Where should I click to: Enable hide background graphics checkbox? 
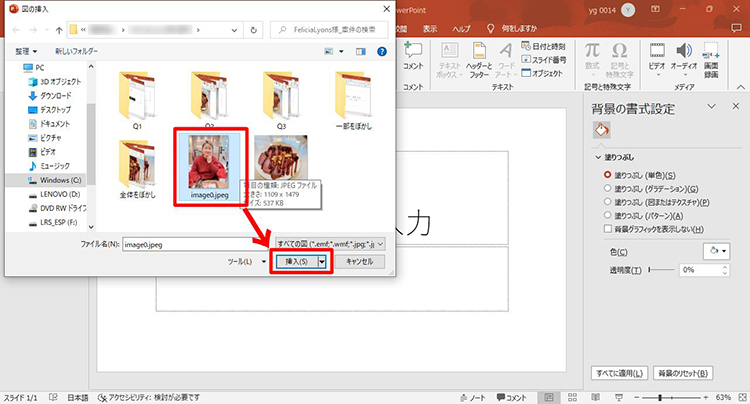click(608, 227)
